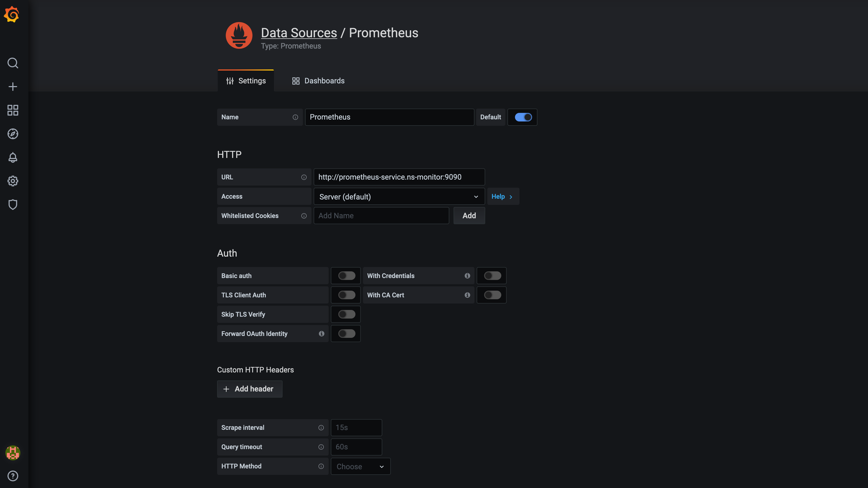
Task: Turn off the Default data source toggle
Action: pyautogui.click(x=523, y=117)
